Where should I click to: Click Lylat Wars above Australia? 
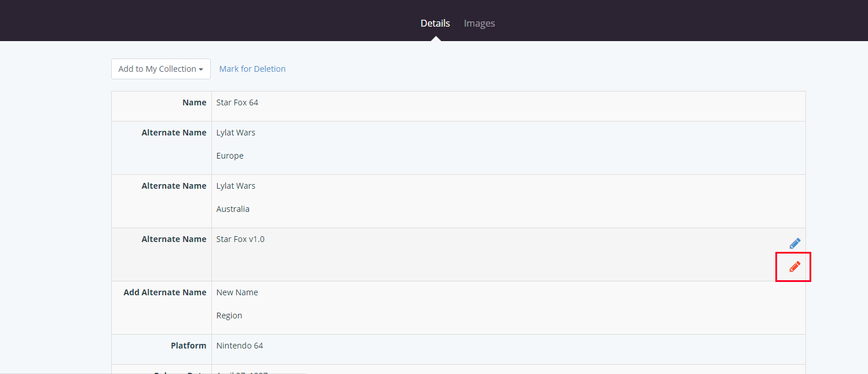pyautogui.click(x=236, y=186)
